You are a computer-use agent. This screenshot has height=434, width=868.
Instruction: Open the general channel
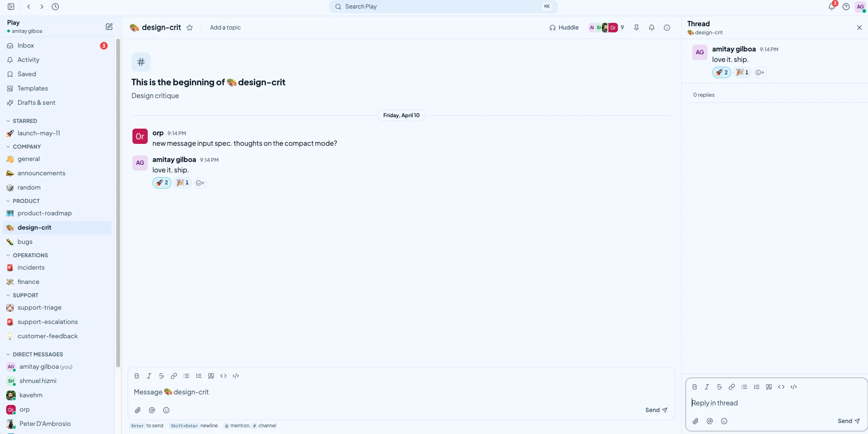[x=57, y=159]
